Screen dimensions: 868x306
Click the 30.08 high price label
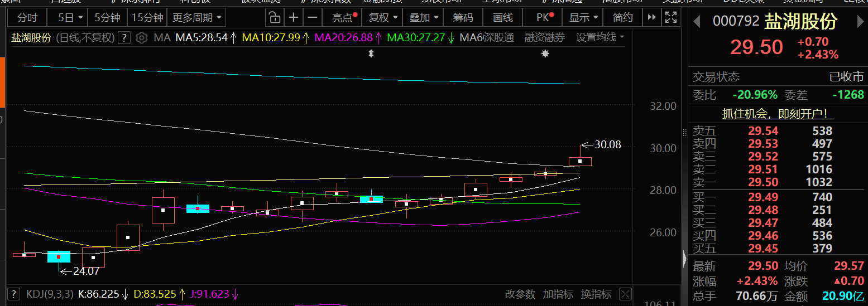(x=607, y=145)
